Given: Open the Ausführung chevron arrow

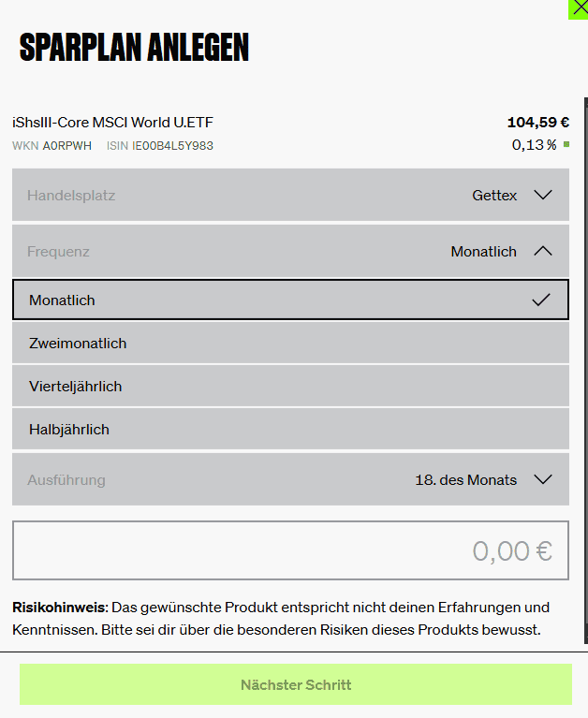Looking at the screenshot, I should (543, 479).
